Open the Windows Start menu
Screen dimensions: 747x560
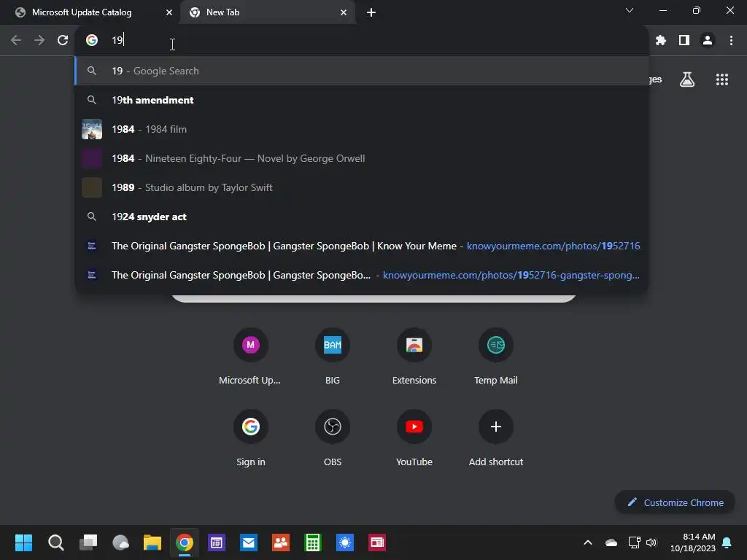[x=23, y=542]
